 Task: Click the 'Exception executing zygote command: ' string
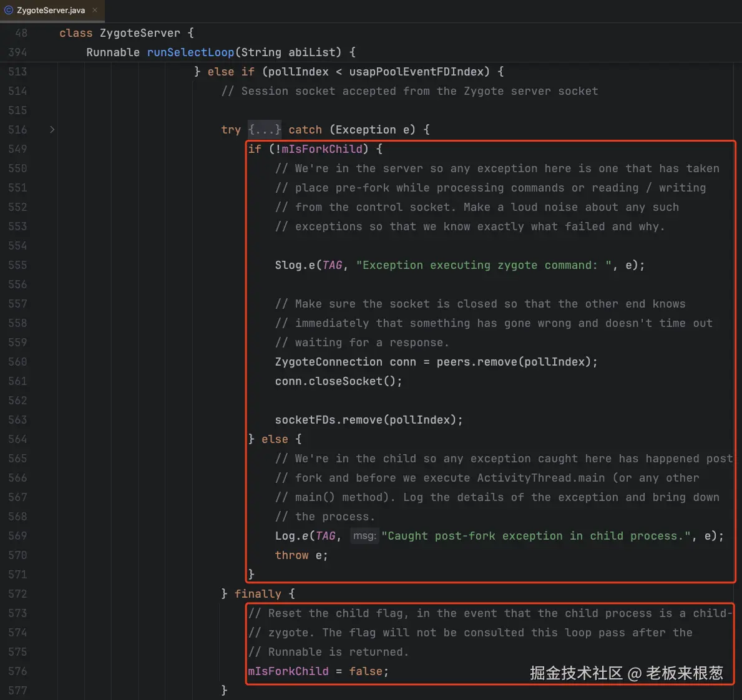484,265
